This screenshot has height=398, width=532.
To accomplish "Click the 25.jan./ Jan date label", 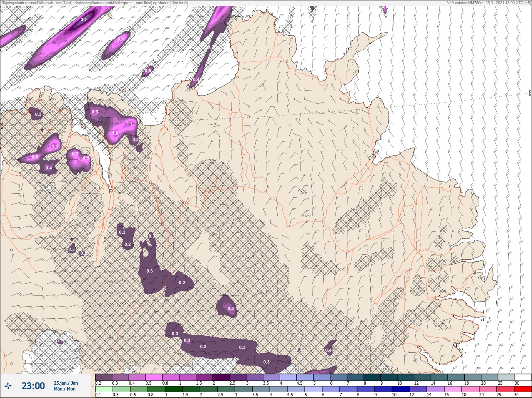I will click(x=65, y=383).
